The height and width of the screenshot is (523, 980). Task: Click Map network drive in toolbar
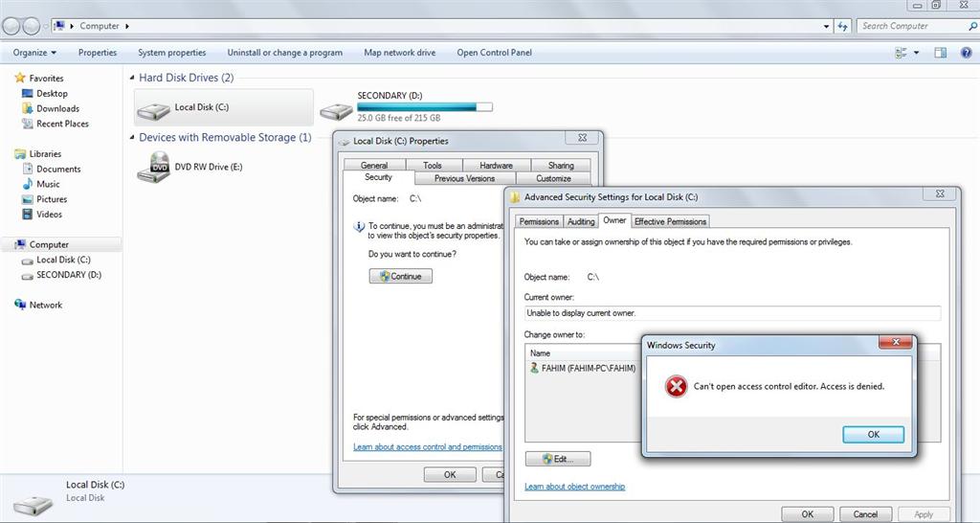tap(400, 53)
